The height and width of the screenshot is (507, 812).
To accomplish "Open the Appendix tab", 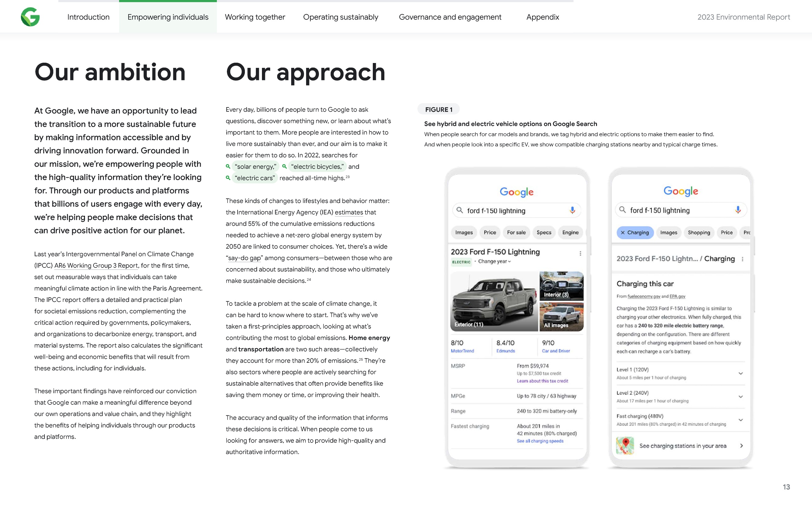I will click(542, 17).
